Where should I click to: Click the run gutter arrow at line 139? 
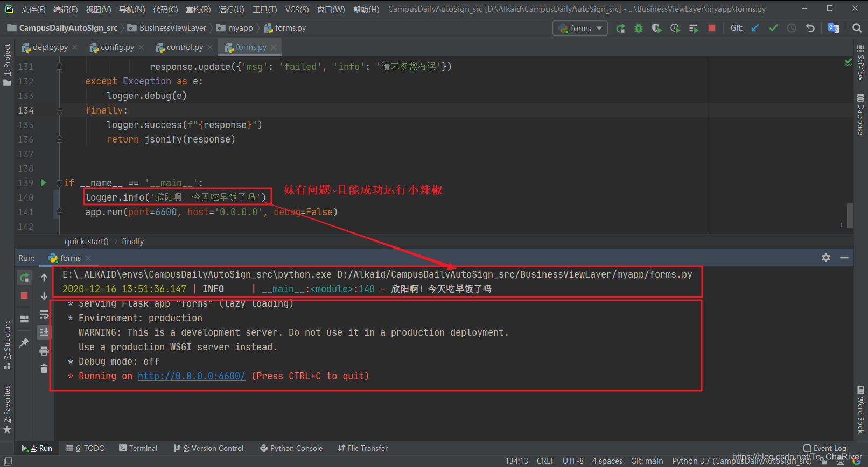(x=44, y=183)
